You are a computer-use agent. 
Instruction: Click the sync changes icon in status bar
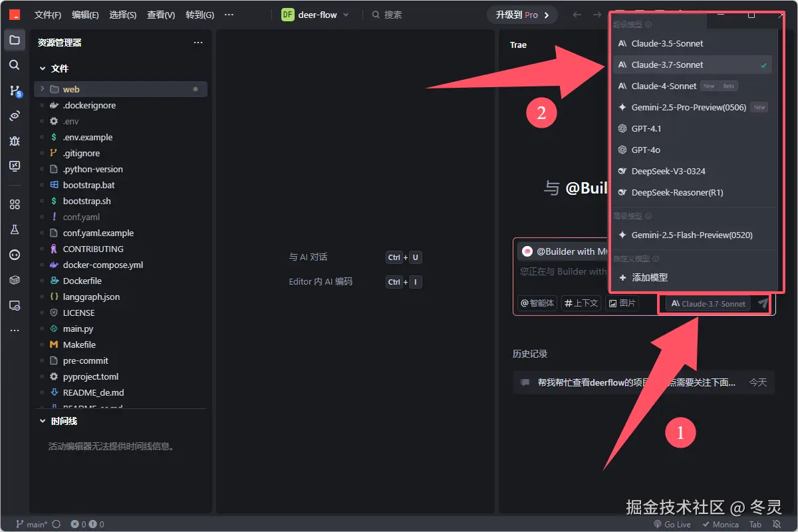point(56,524)
